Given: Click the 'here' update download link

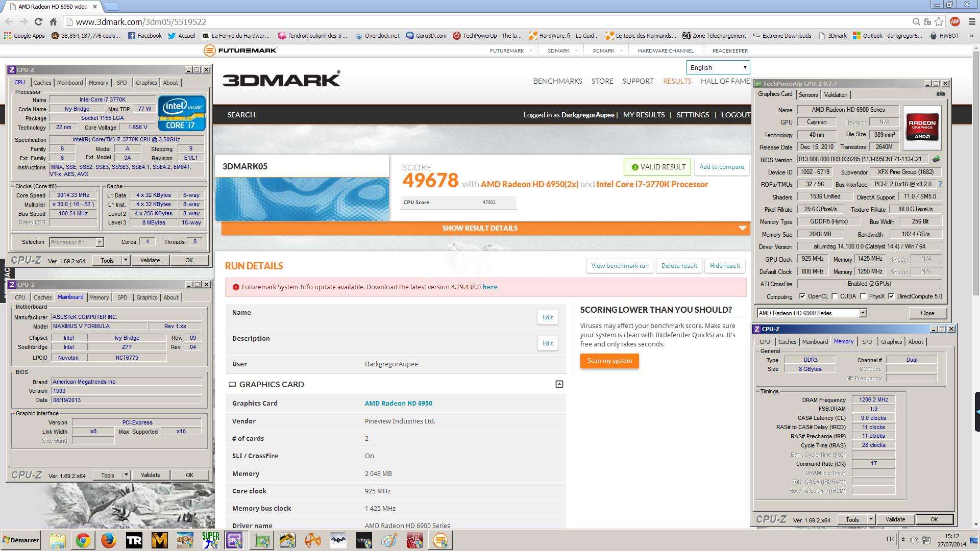Looking at the screenshot, I should (489, 287).
